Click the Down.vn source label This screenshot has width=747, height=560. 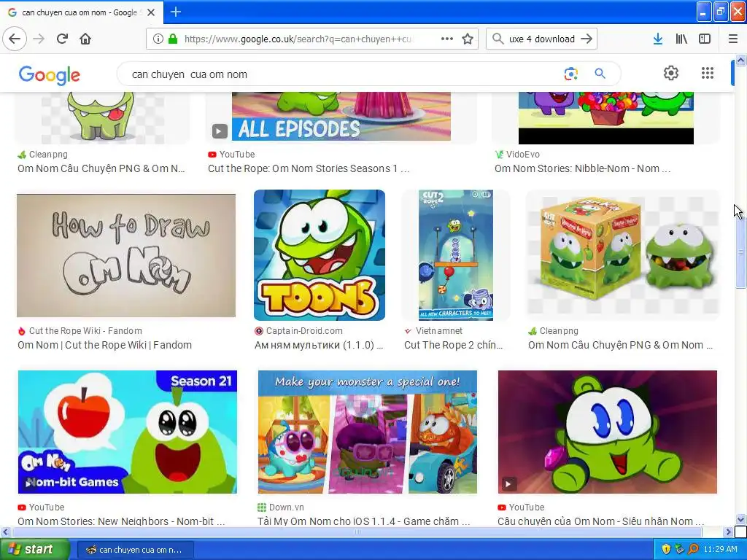click(286, 507)
